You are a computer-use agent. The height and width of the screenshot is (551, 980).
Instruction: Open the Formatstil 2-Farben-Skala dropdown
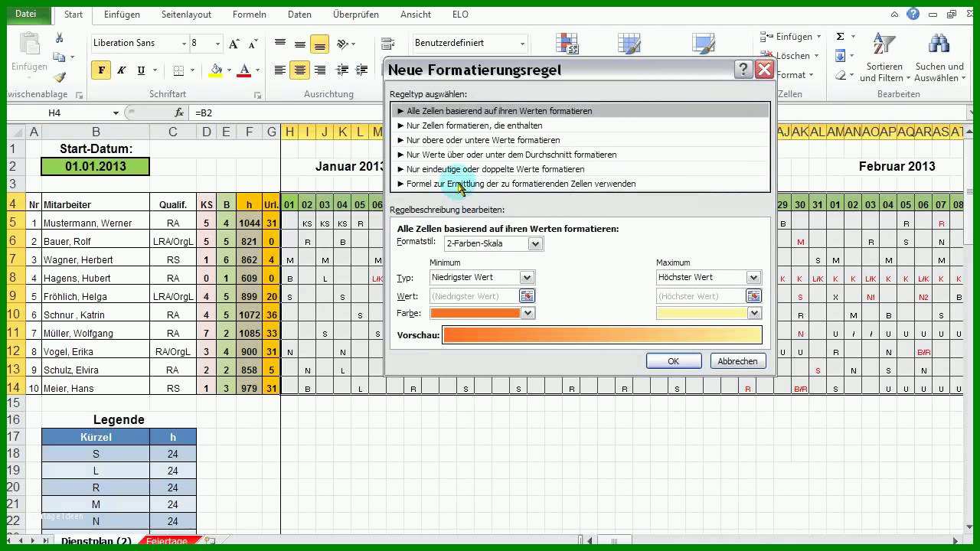(x=535, y=243)
